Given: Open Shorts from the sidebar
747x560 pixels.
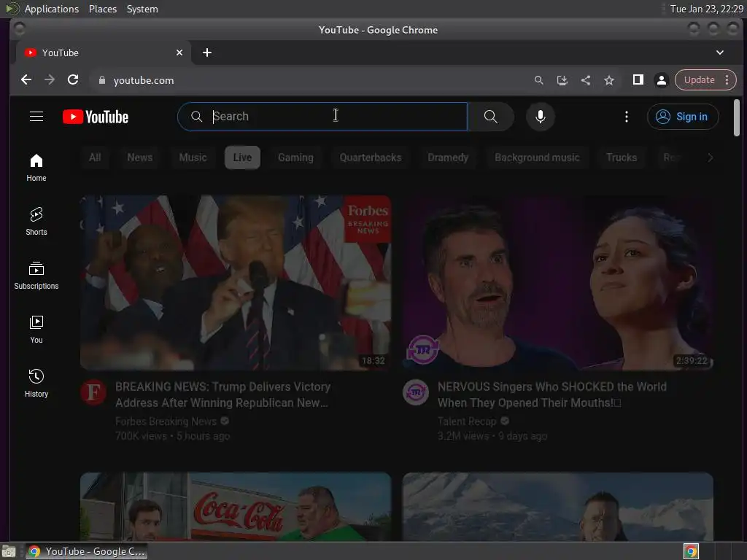Looking at the screenshot, I should coord(36,222).
